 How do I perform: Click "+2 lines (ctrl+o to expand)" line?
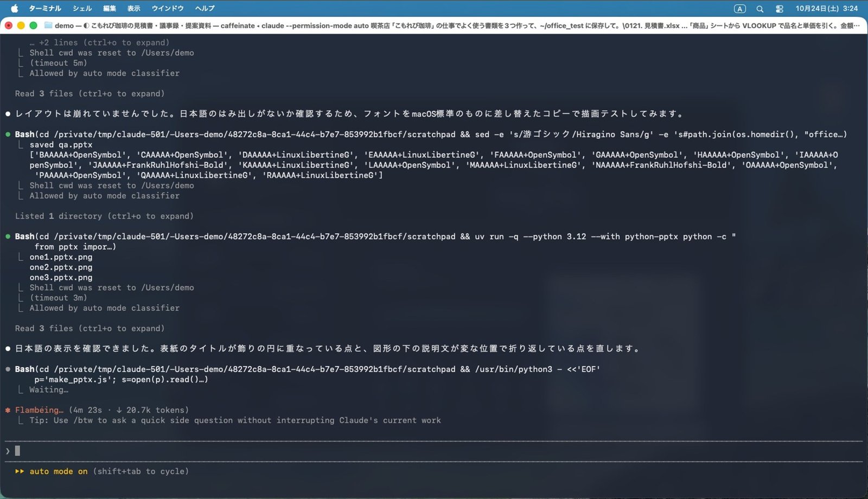click(x=99, y=42)
